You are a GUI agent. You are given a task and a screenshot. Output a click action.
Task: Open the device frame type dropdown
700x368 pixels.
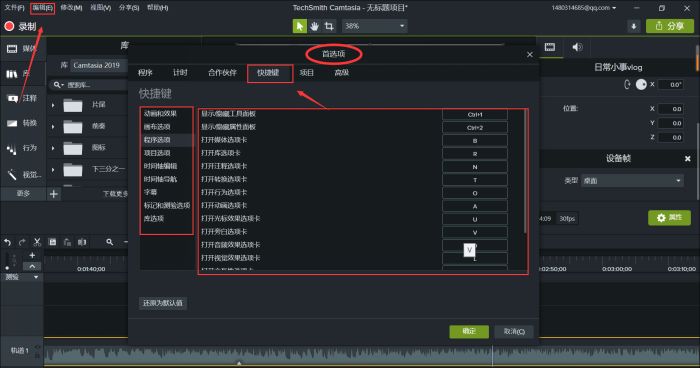[632, 181]
